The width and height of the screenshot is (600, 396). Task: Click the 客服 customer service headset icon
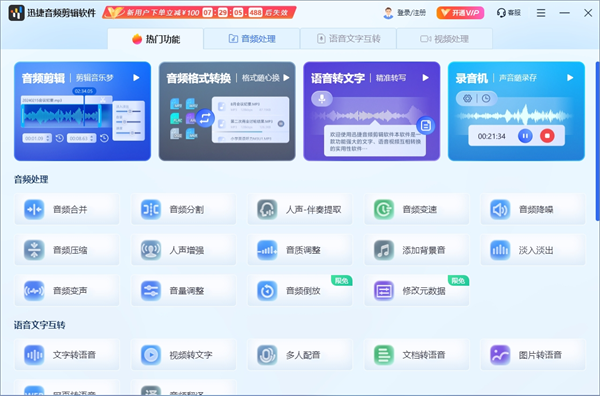pyautogui.click(x=501, y=13)
